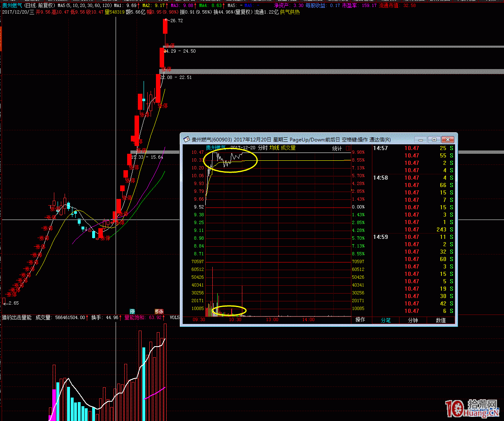Maximize the 贵州燃气 intraday window
This screenshot has width=504, height=421.
point(434,139)
